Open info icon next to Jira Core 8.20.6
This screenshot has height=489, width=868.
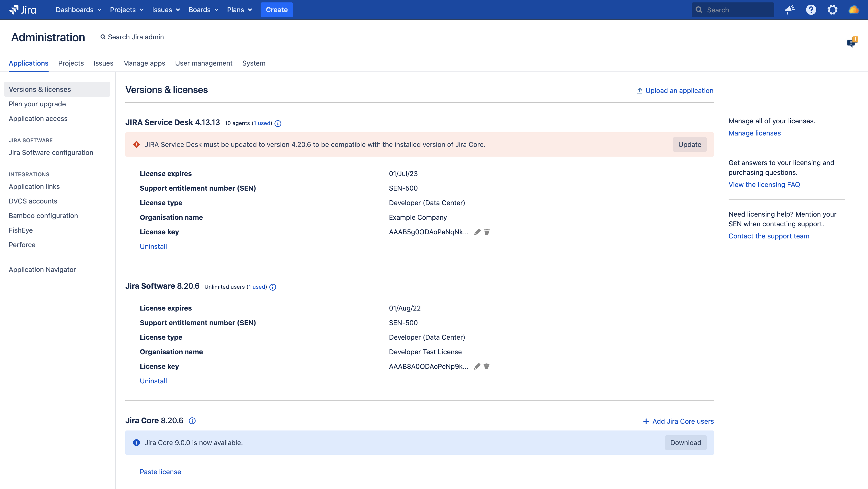(192, 421)
